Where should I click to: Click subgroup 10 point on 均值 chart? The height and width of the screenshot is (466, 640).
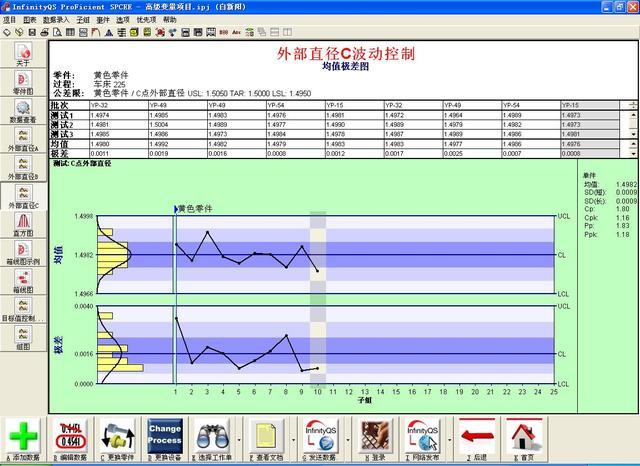(318, 271)
